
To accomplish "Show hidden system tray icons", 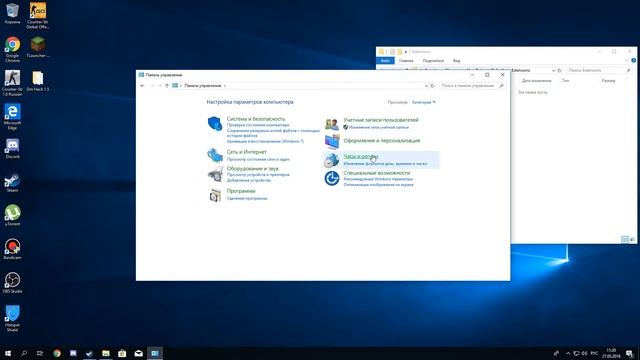I will point(568,353).
